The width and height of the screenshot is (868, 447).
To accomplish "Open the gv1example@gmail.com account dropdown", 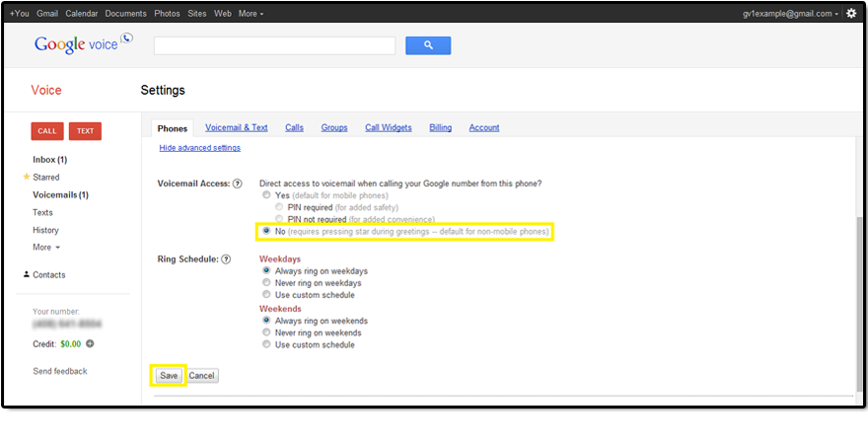I will (791, 14).
